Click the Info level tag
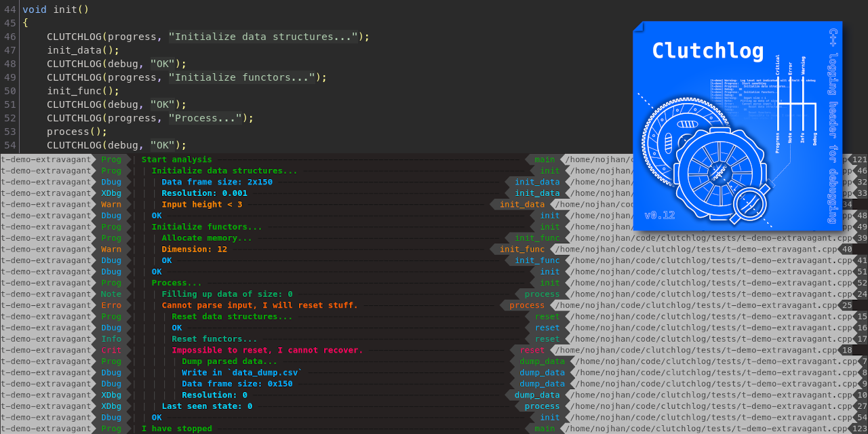 [x=111, y=339]
